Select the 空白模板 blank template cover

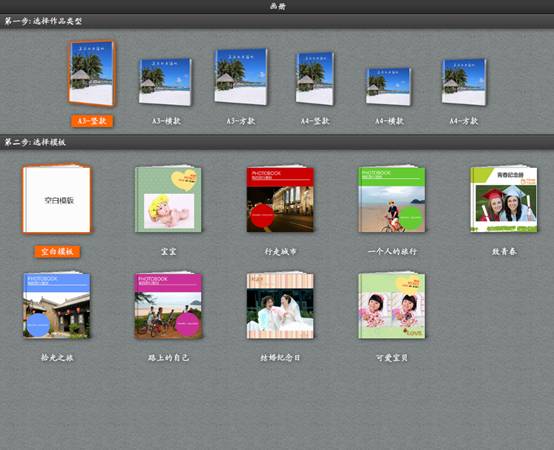(57, 199)
